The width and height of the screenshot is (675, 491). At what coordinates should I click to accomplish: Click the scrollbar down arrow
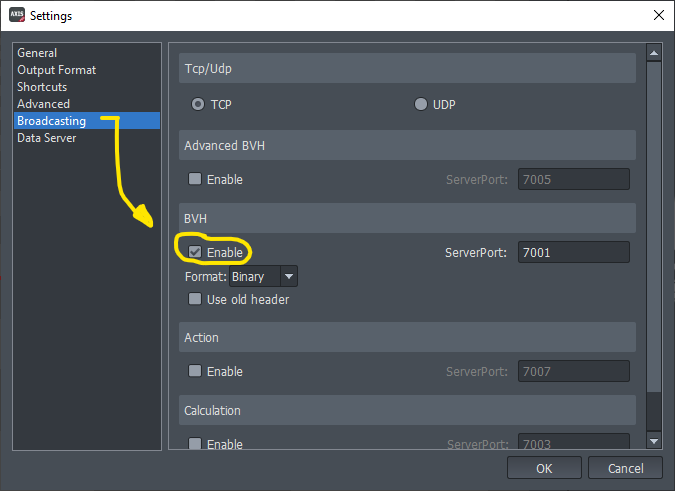pyautogui.click(x=654, y=440)
